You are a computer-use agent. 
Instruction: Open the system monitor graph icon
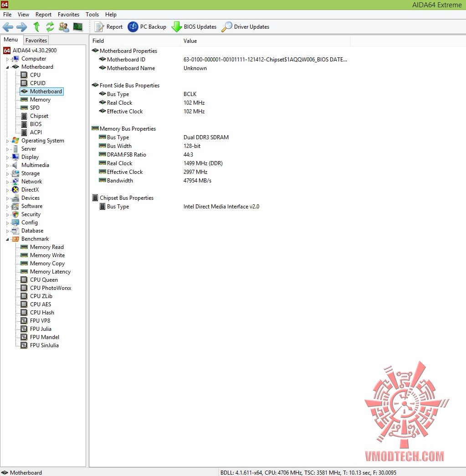(x=78, y=27)
